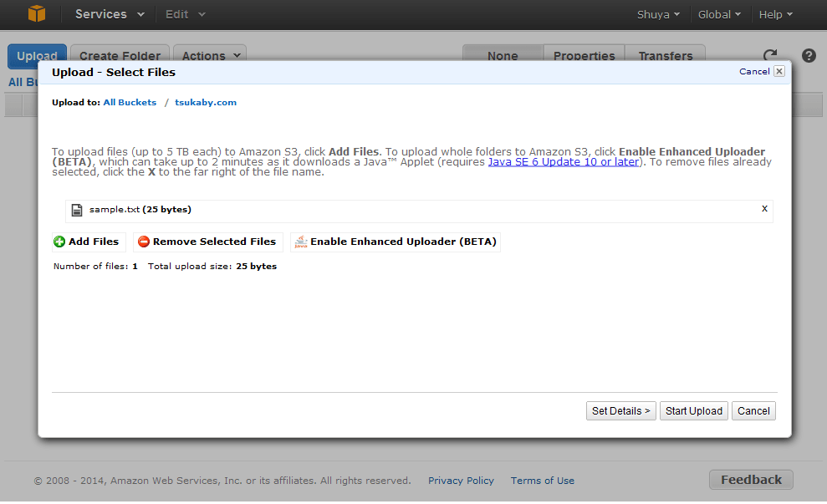Click the Set Details > button

click(621, 411)
